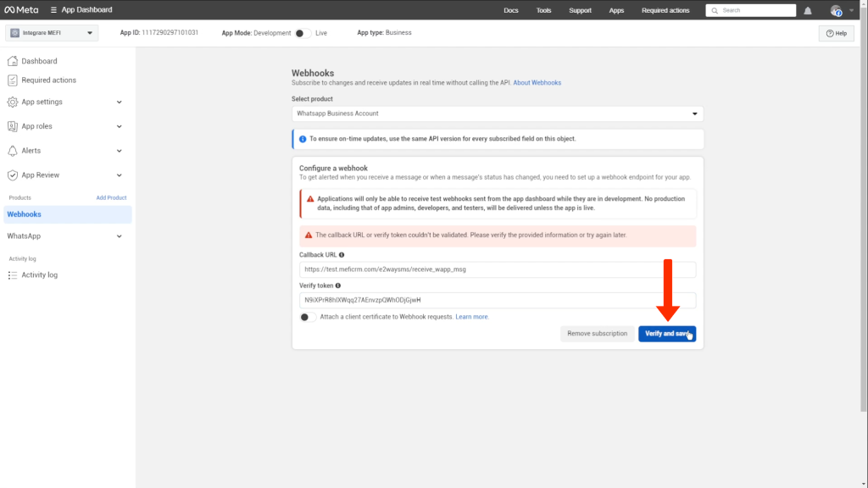Open the Docs menu
868x488 pixels.
pos(511,10)
